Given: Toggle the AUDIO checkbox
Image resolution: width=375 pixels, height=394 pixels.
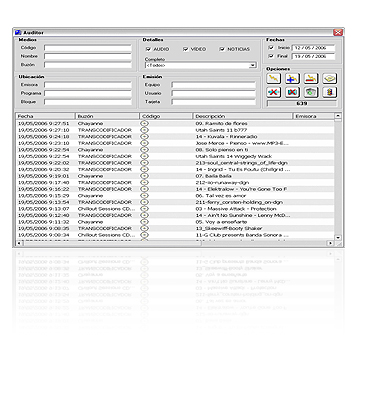Looking at the screenshot, I should click(149, 49).
